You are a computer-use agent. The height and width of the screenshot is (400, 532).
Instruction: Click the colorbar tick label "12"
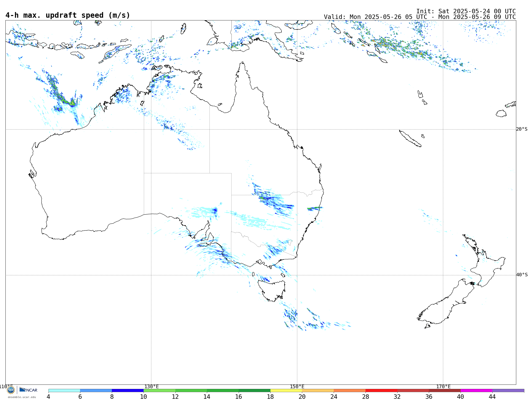pyautogui.click(x=175, y=397)
